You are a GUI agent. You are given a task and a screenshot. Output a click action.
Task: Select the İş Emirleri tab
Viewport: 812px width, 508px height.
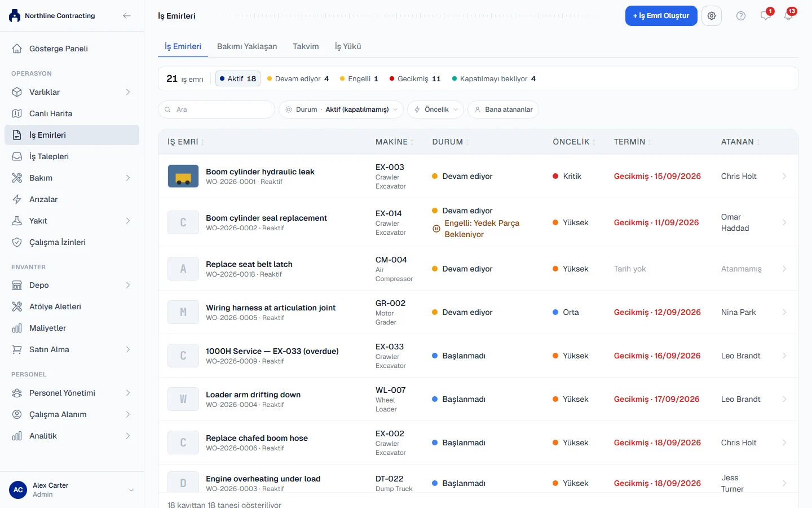pos(183,46)
